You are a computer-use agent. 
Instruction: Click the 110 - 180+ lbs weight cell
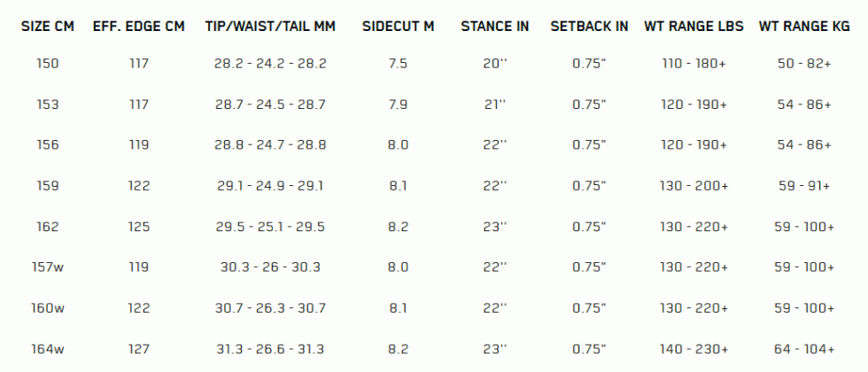click(694, 64)
